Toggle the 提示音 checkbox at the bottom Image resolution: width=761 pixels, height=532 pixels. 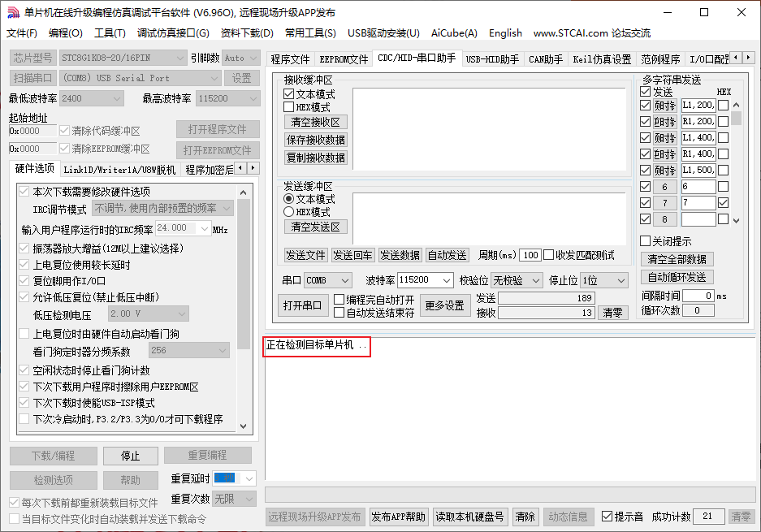605,516
